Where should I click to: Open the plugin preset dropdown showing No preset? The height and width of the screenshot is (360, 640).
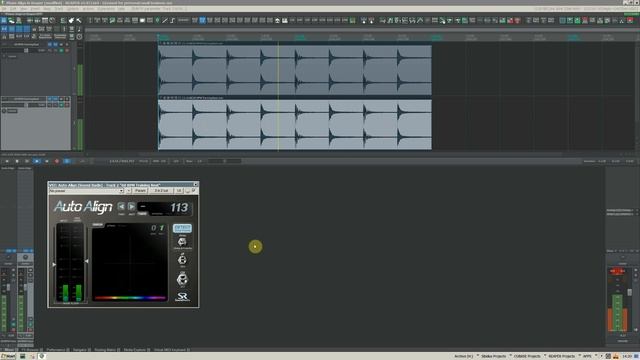(86, 191)
